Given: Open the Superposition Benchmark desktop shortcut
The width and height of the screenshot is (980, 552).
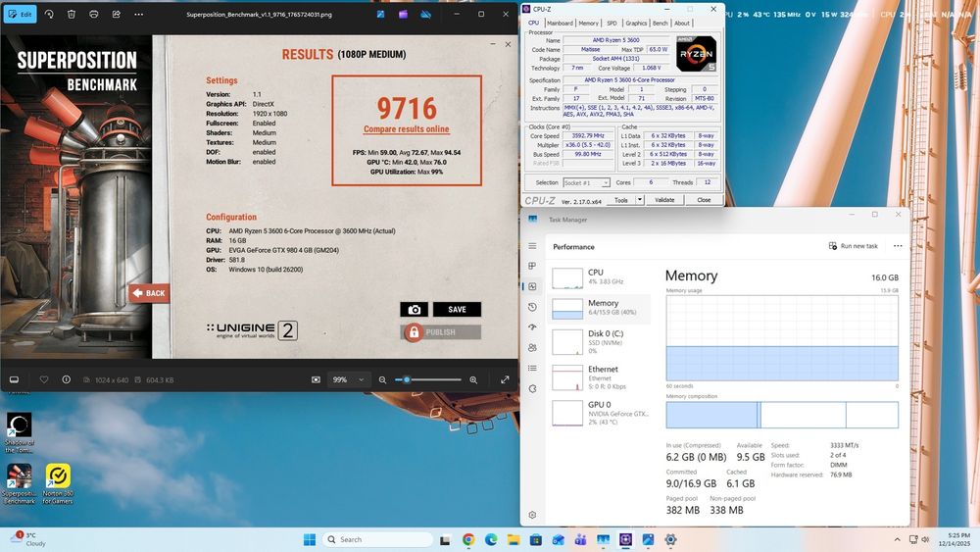Looking at the screenshot, I should 20,484.
